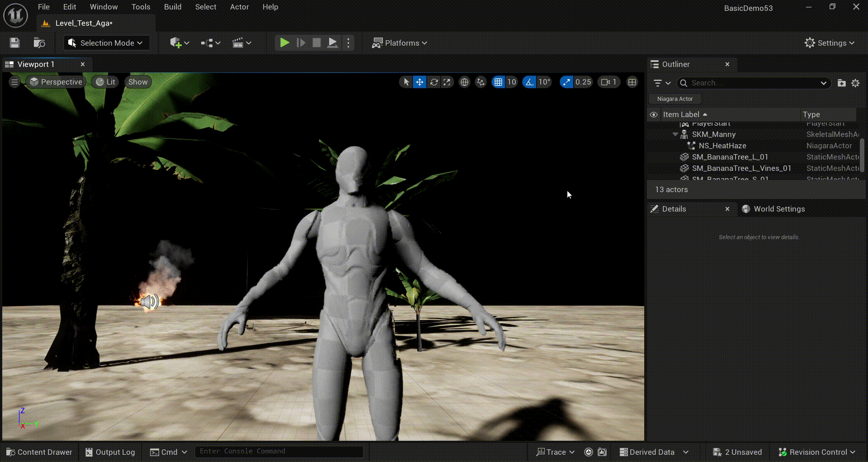This screenshot has height=462, width=868.
Task: Save the current level via save icon
Action: (14, 42)
